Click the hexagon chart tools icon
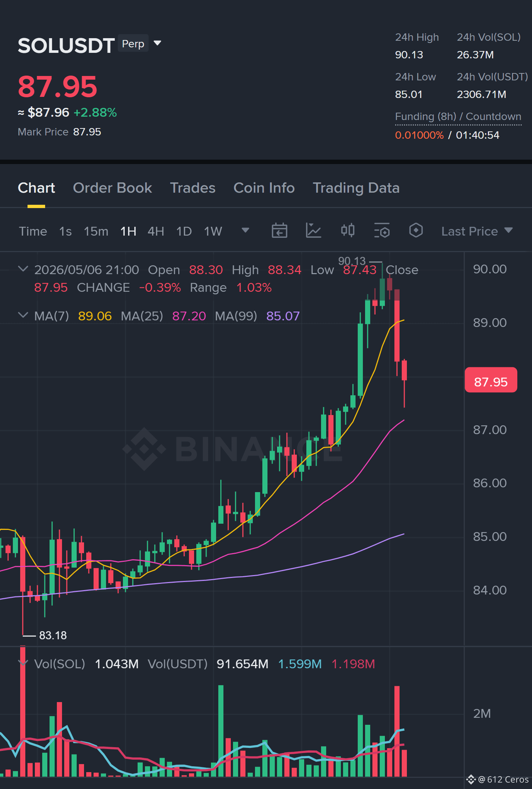The height and width of the screenshot is (789, 532). (416, 231)
